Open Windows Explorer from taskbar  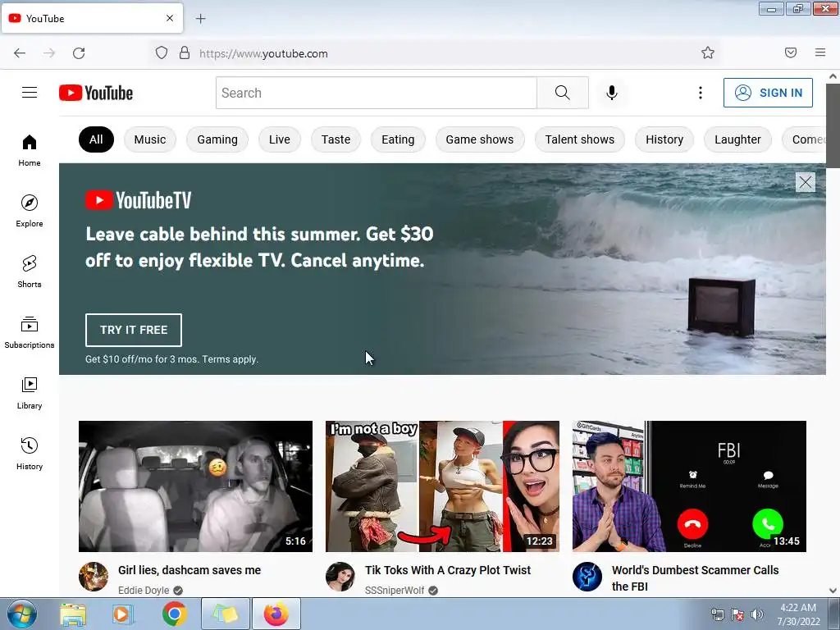pyautogui.click(x=73, y=614)
